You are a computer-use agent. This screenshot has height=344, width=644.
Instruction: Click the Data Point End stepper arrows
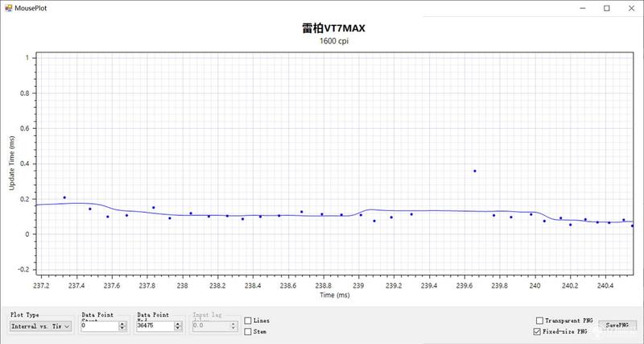(x=178, y=326)
